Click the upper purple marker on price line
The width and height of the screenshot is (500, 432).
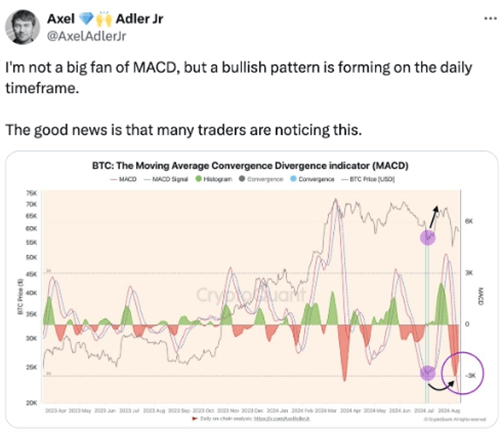pyautogui.click(x=428, y=237)
